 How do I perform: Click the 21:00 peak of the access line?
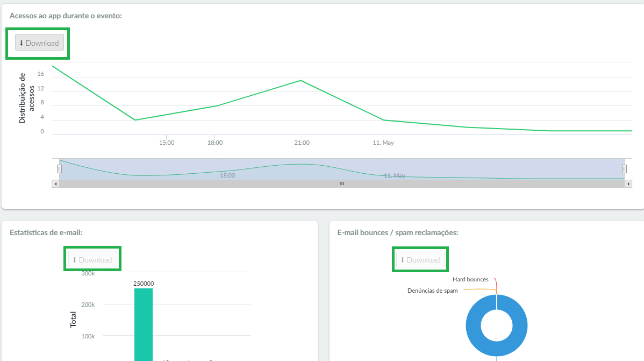click(300, 81)
